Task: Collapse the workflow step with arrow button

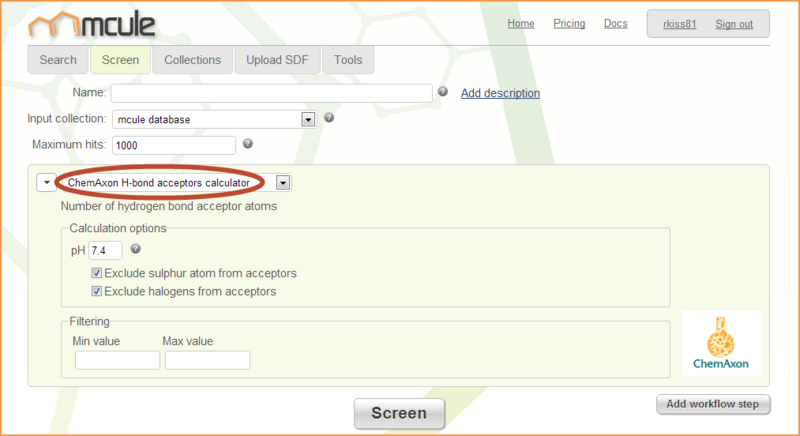Action: [46, 183]
